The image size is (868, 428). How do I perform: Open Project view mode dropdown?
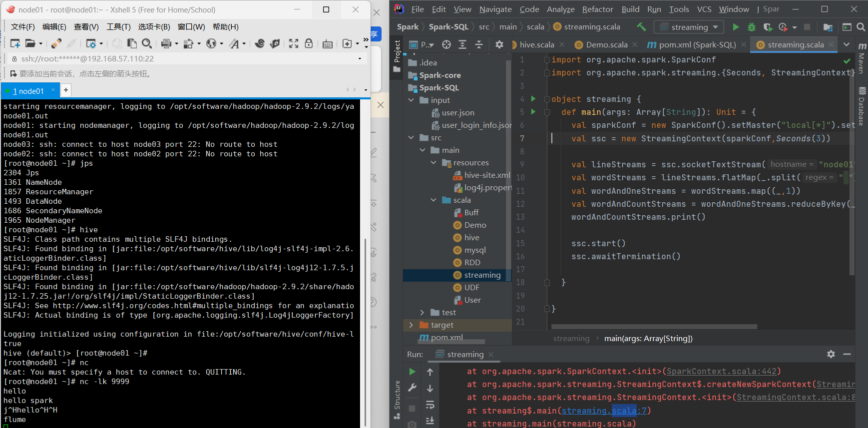point(422,44)
